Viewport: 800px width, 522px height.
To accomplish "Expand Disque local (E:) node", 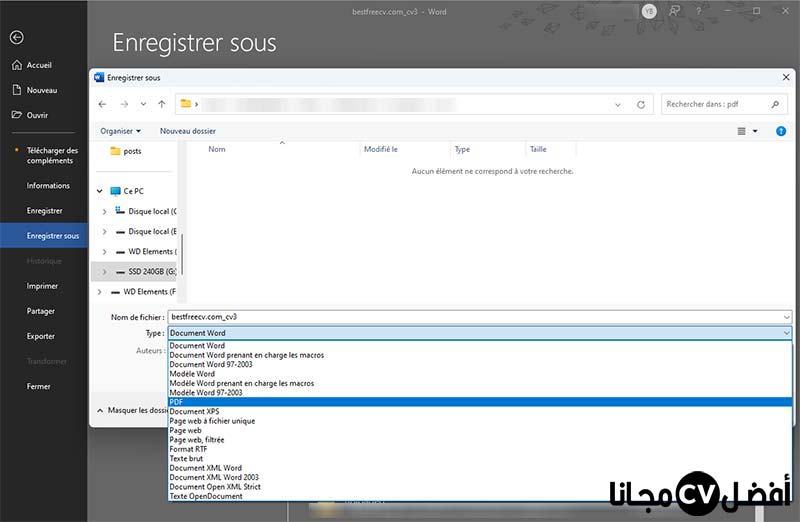I will 104,232.
